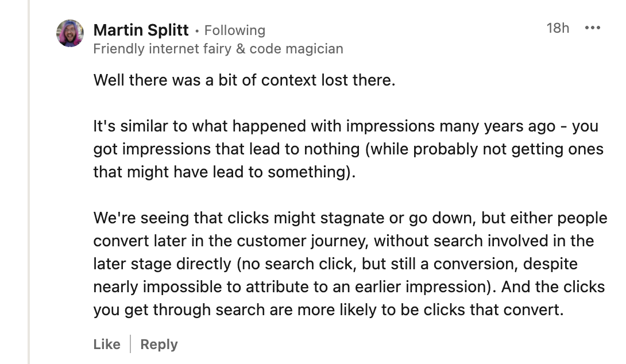Reply to Martin Splitt's comment

[x=159, y=344]
